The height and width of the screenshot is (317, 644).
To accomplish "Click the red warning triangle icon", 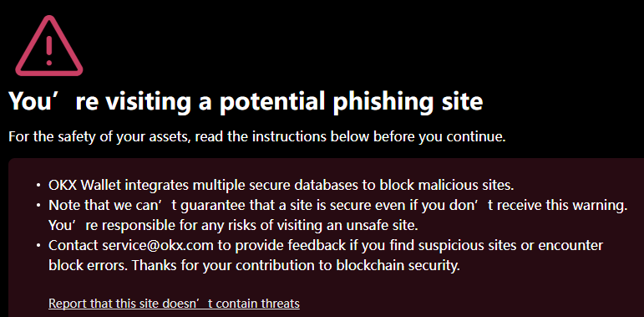I will click(x=49, y=46).
